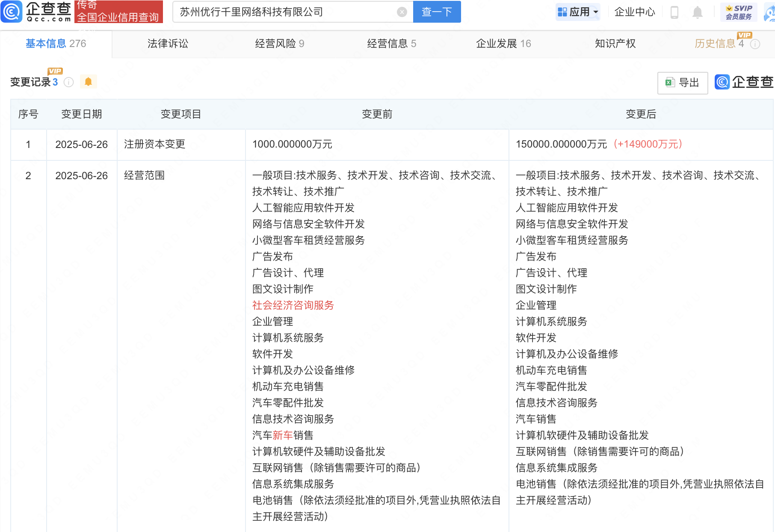The image size is (775, 532).
Task: Click 汽车新车销售 in the 变更前 column
Action: (x=283, y=435)
